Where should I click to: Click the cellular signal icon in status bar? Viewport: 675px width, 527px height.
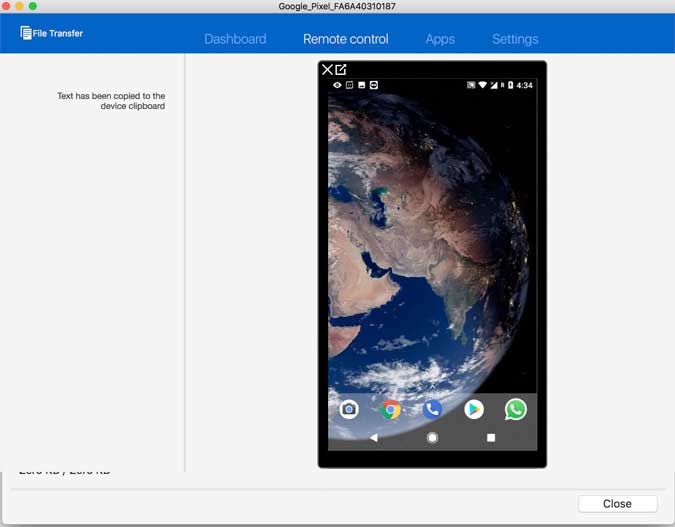(494, 85)
